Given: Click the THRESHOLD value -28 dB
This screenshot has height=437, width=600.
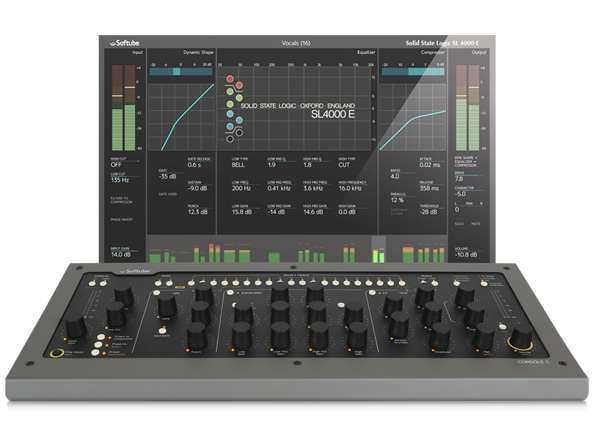Looking at the screenshot, I should (x=428, y=212).
